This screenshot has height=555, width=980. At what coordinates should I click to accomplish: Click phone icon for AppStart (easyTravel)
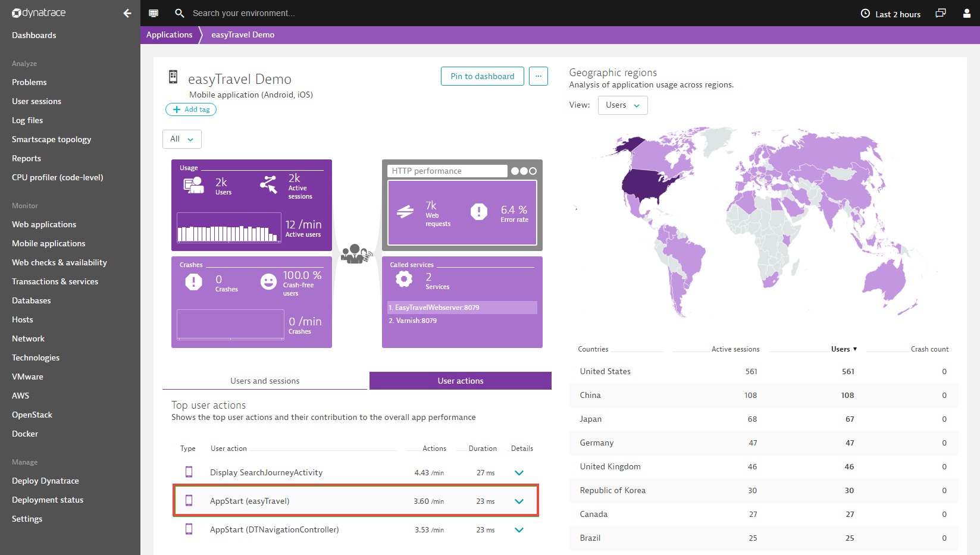[189, 500]
